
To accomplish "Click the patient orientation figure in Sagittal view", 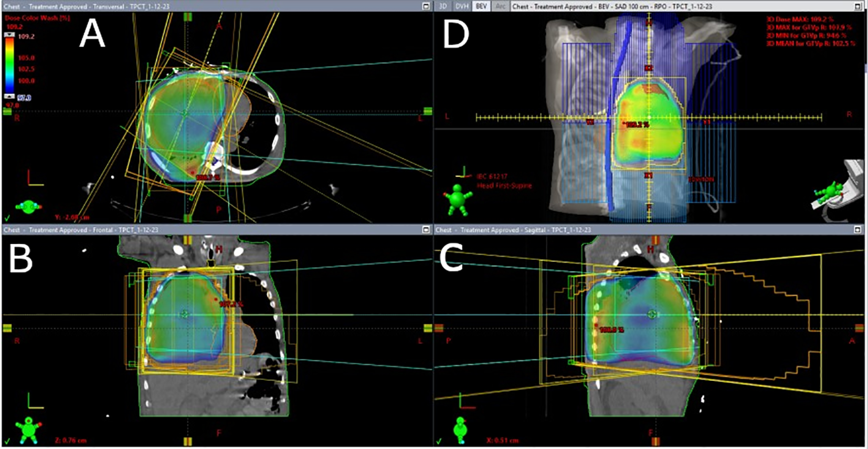I will 460,431.
